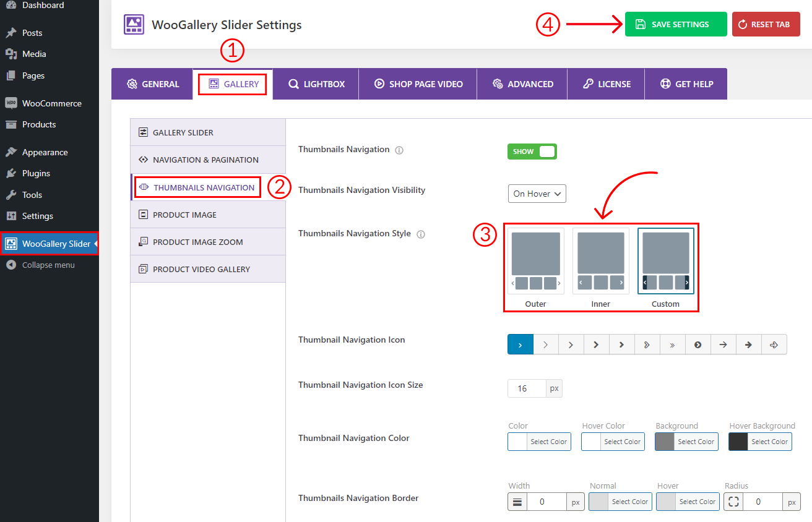Switch to the Lightbox tab
This screenshot has height=522, width=812.
pos(316,83)
